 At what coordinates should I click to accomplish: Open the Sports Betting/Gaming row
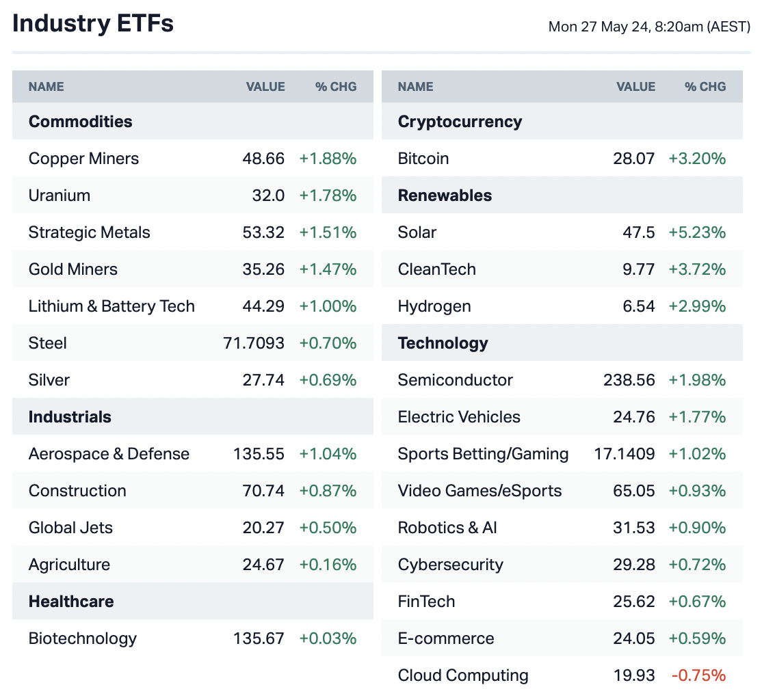point(483,454)
